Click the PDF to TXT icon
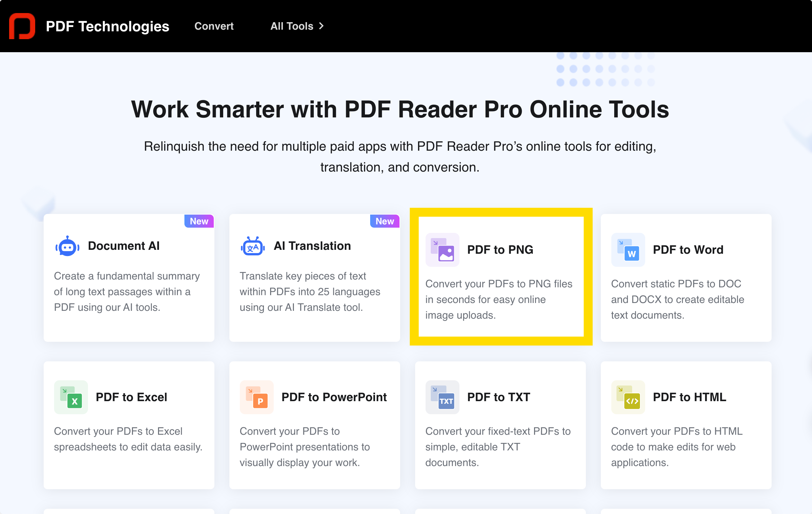 [442, 397]
